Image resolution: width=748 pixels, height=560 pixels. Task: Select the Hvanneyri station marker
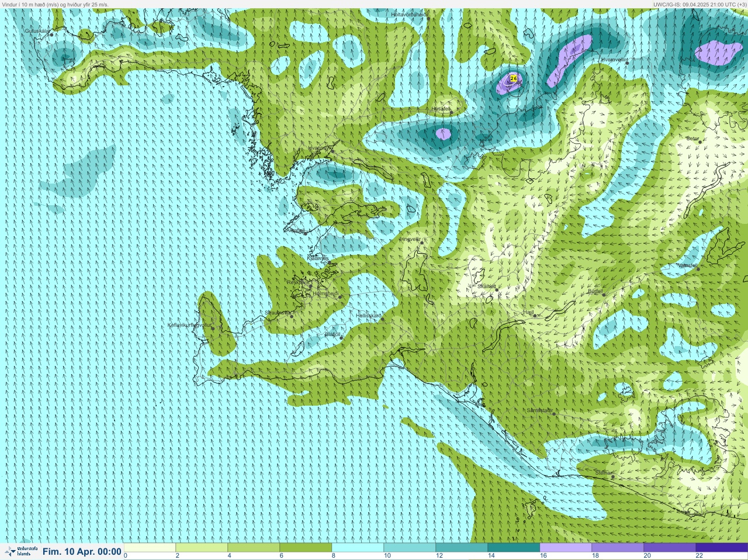[x=333, y=151]
